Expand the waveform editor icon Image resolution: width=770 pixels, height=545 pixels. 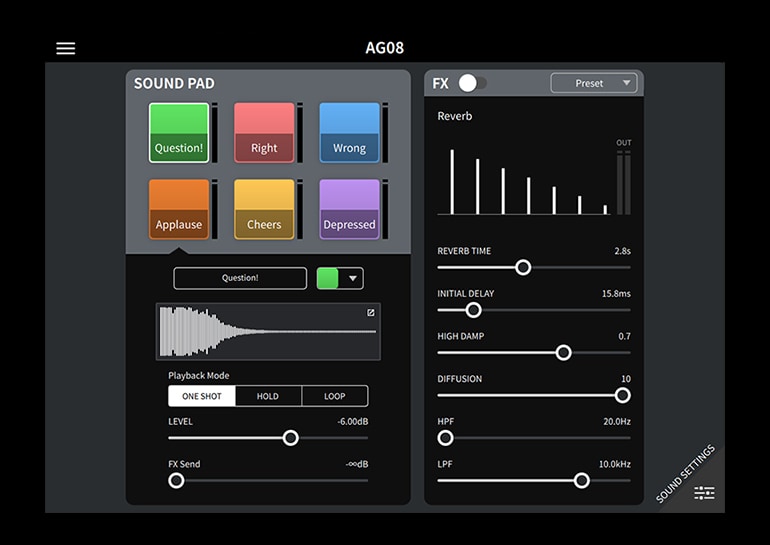370,313
